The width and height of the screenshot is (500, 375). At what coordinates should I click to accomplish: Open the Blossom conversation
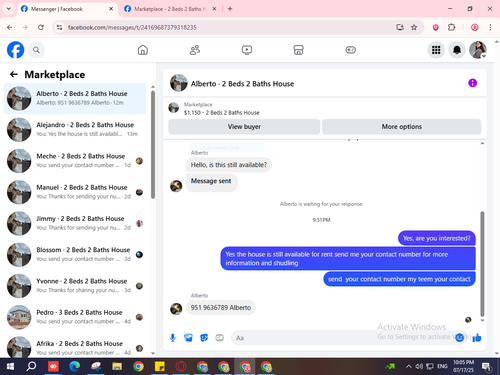[x=75, y=254]
